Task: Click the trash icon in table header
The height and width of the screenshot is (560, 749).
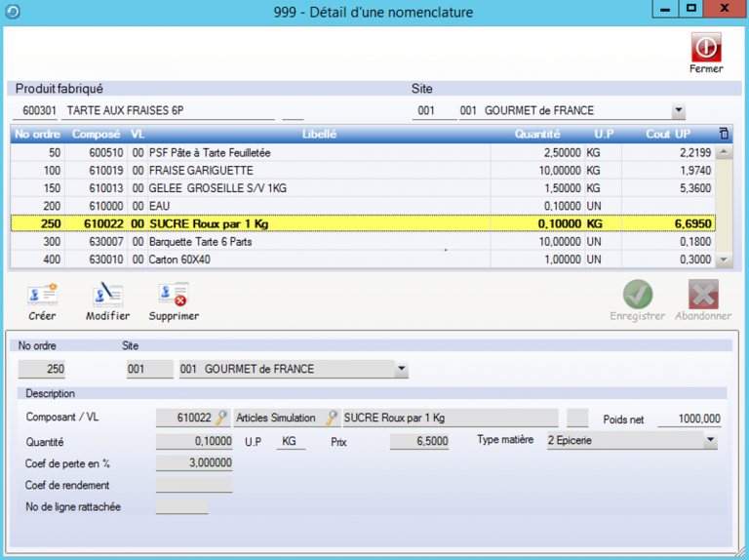Action: tap(723, 134)
